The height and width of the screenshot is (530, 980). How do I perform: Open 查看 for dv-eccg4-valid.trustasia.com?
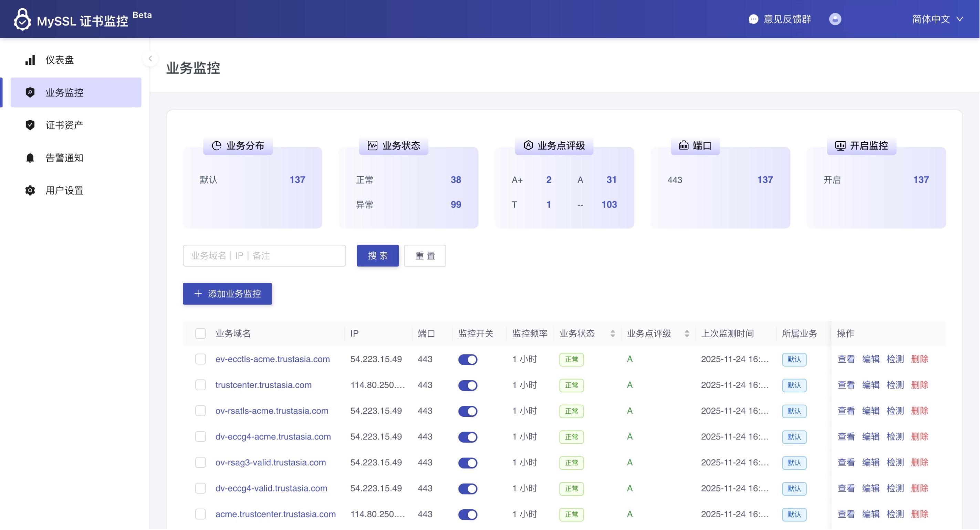[846, 488]
